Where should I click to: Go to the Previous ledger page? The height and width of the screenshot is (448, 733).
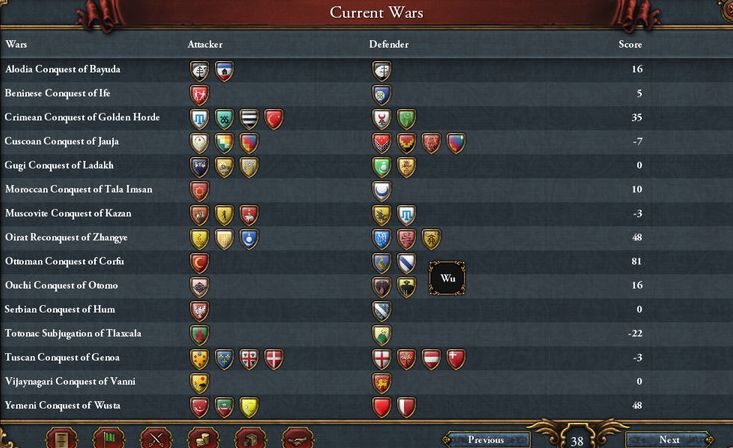coord(486,440)
